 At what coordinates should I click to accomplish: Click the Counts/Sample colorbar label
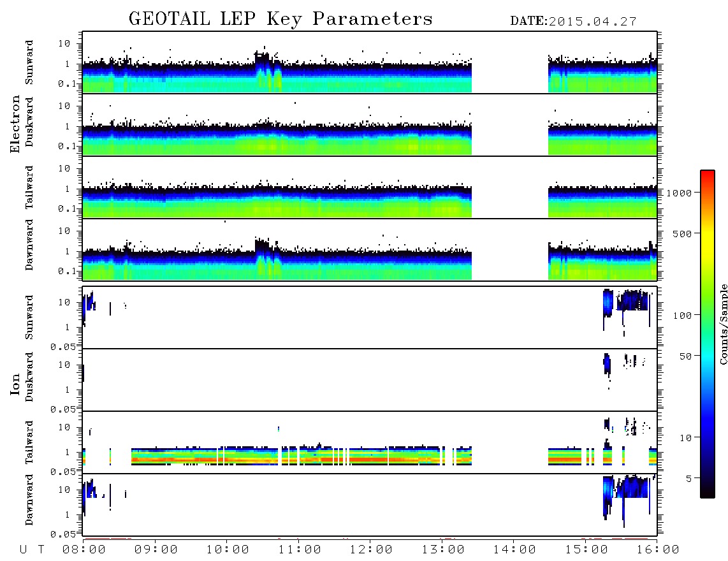click(x=723, y=324)
